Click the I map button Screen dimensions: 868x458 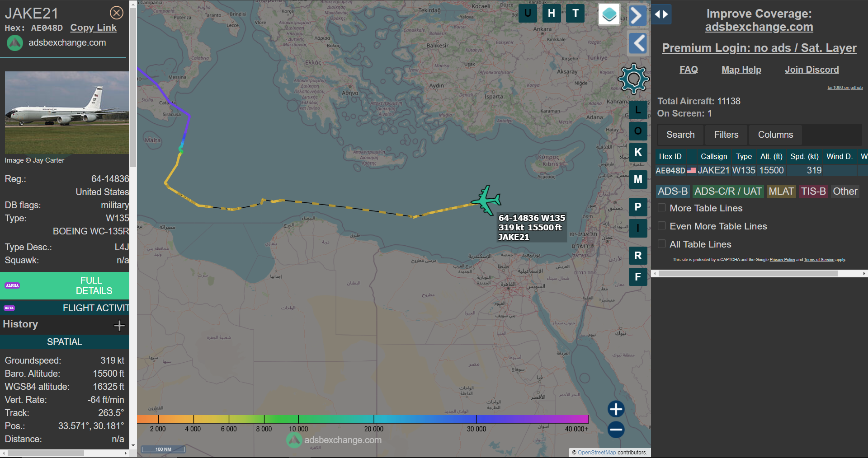coord(638,228)
